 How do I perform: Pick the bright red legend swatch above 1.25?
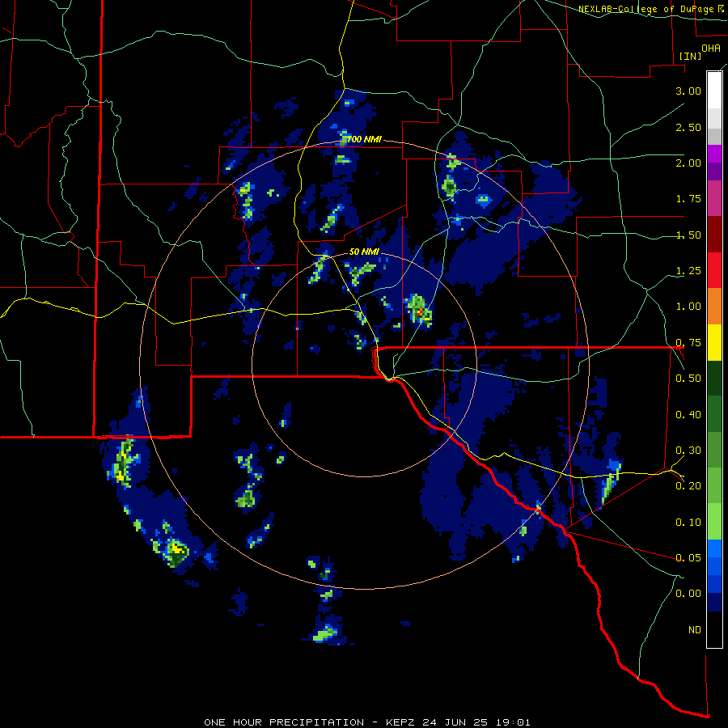(714, 270)
